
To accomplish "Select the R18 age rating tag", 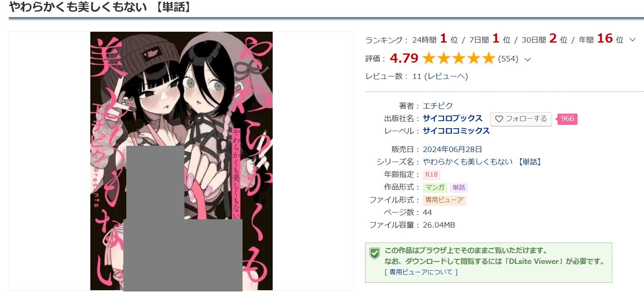I will pos(432,175).
